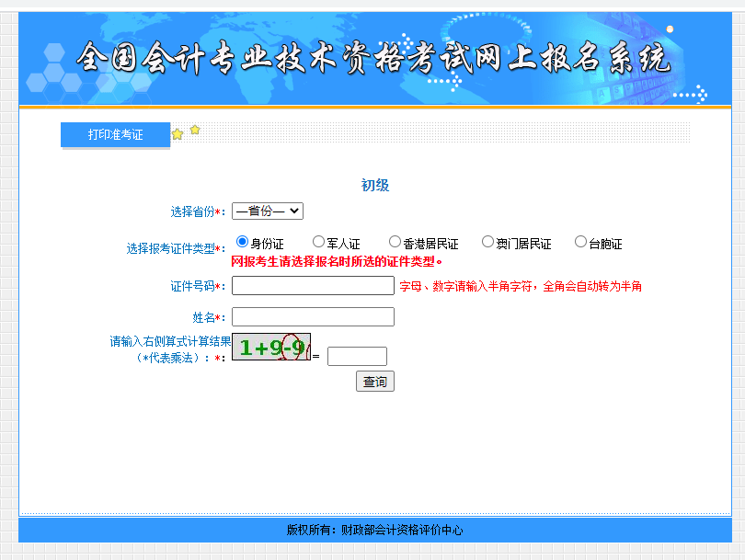745x560 pixels.
Task: Click into the 姓名 text field
Action: [x=313, y=317]
